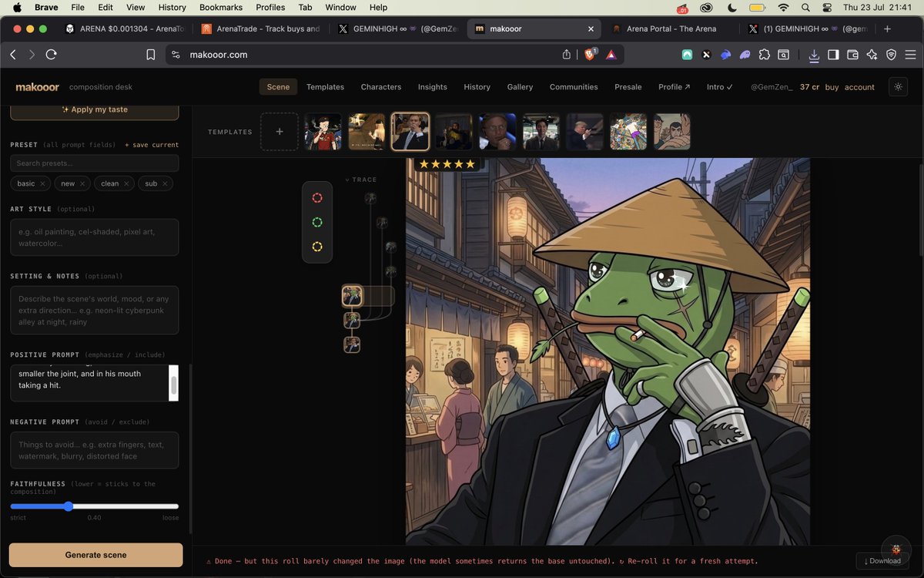The image size is (924, 578).
Task: Click the Intro checkmark link
Action: pos(720,87)
